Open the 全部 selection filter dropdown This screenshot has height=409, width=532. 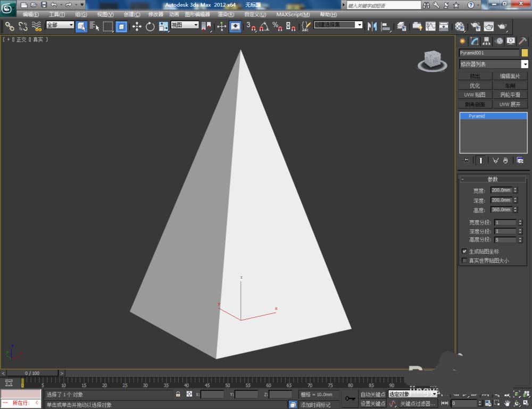60,25
